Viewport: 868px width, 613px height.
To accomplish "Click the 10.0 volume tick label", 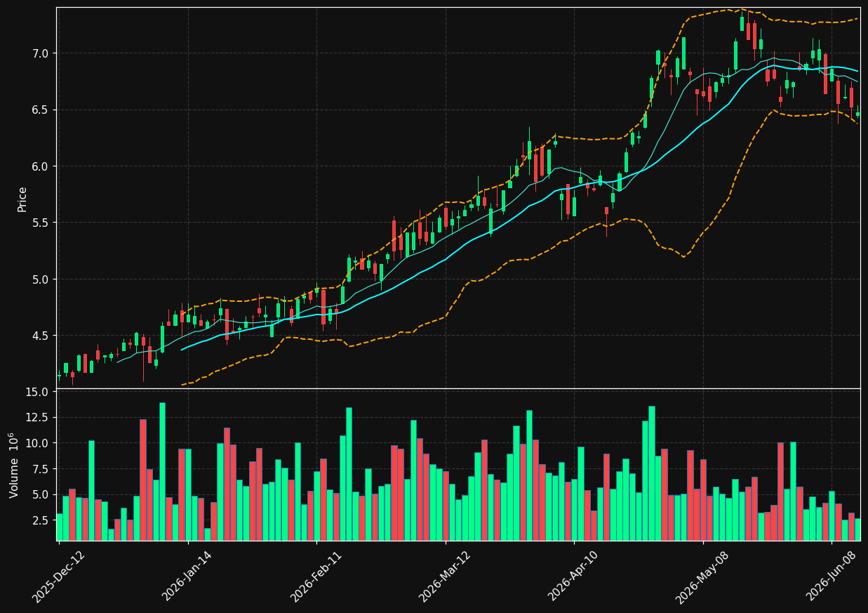I will point(37,443).
